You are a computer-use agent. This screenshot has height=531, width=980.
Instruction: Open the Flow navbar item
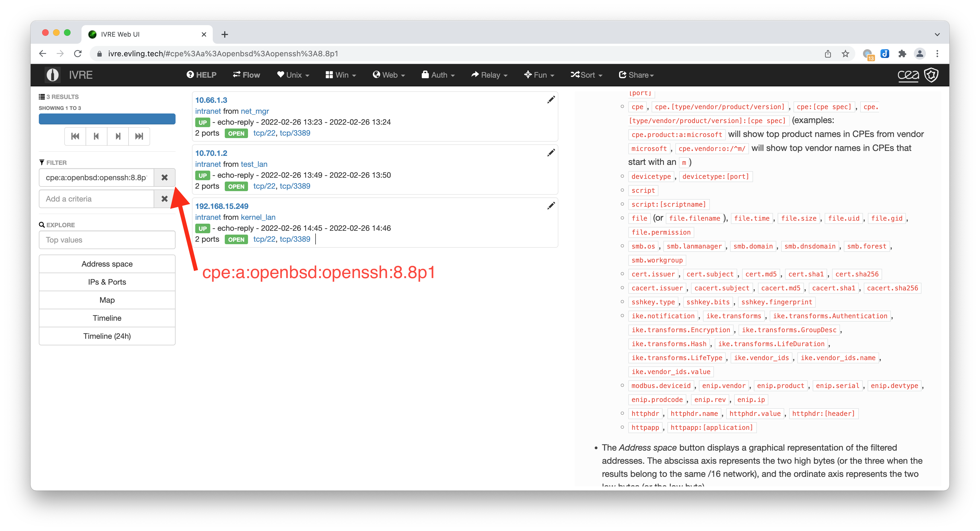247,75
